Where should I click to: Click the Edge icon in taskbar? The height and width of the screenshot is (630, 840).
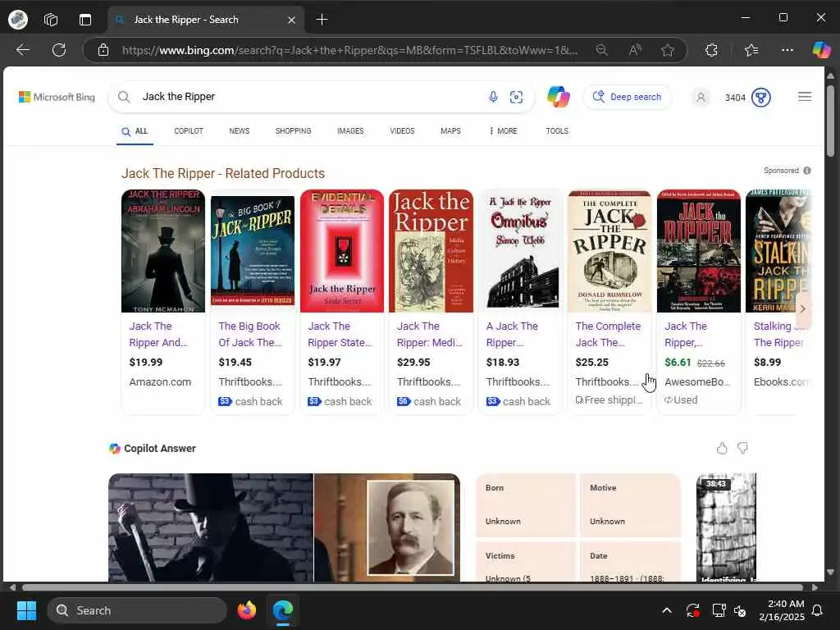(x=283, y=610)
